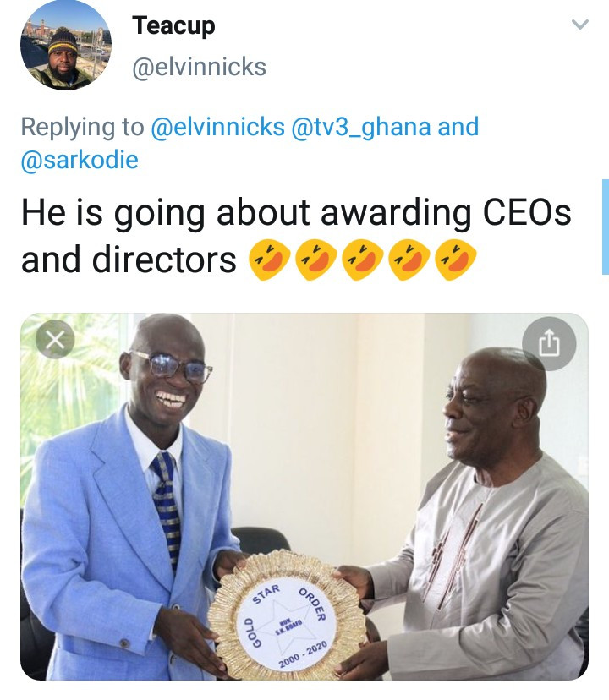The height and width of the screenshot is (700, 609).
Task: Open the @elvinnicks handle below Teacup
Action: [199, 68]
